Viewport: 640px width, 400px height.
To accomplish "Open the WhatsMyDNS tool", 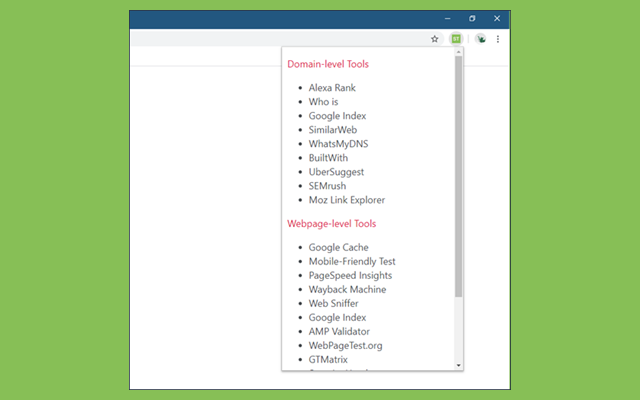I will click(338, 144).
